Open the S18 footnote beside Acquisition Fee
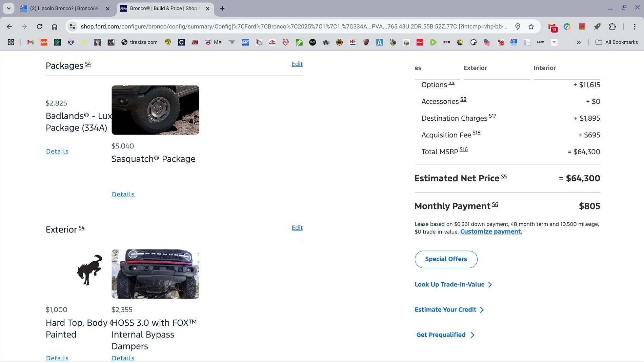Screen dimensions: 644x362 click(x=477, y=133)
